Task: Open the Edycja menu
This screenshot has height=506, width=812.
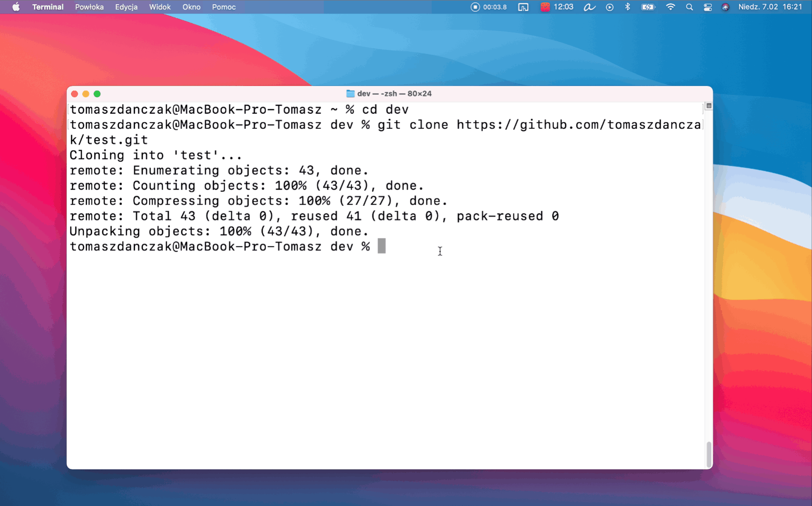Action: click(x=126, y=7)
